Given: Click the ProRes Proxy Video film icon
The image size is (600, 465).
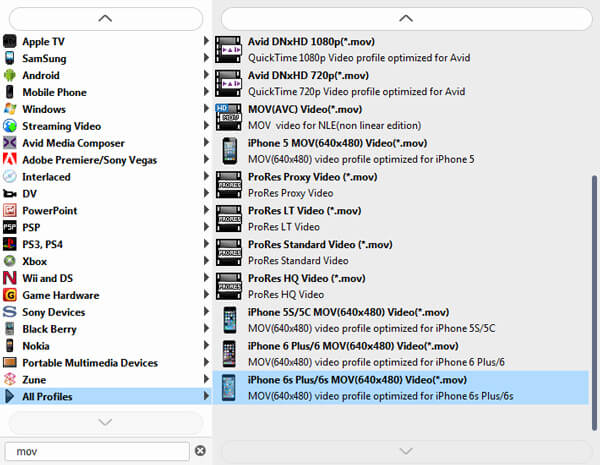Looking at the screenshot, I should [228, 184].
